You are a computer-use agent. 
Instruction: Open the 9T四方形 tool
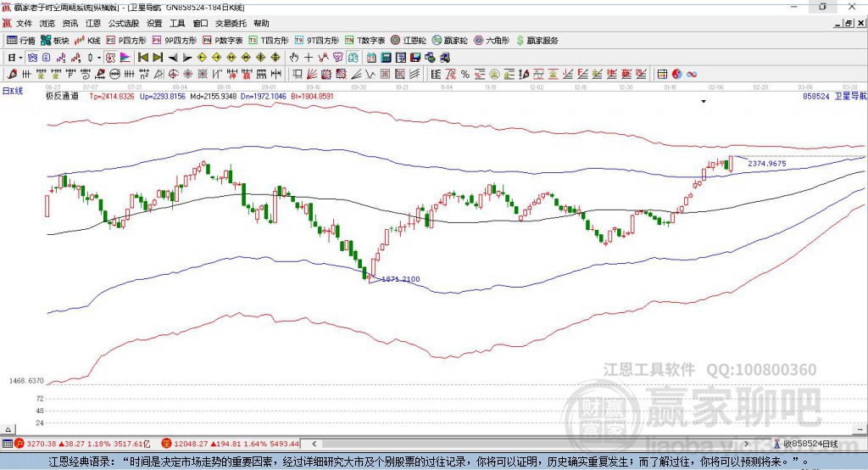click(x=317, y=41)
